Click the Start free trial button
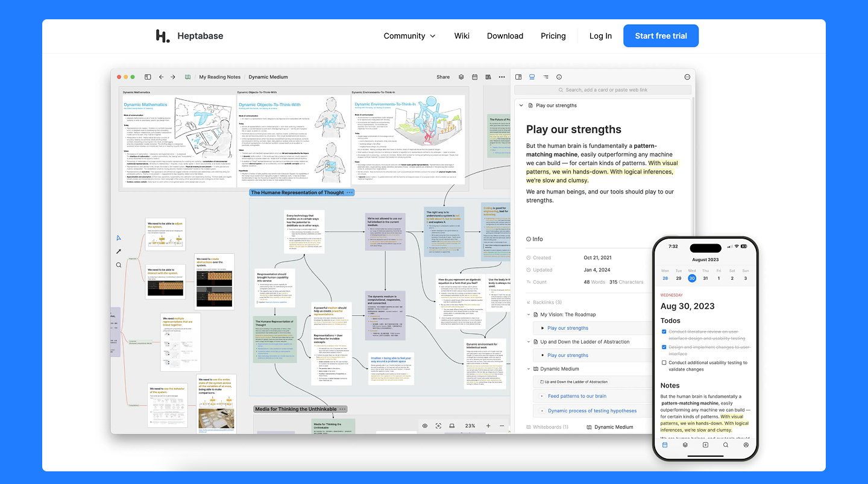The image size is (868, 484). point(661,36)
